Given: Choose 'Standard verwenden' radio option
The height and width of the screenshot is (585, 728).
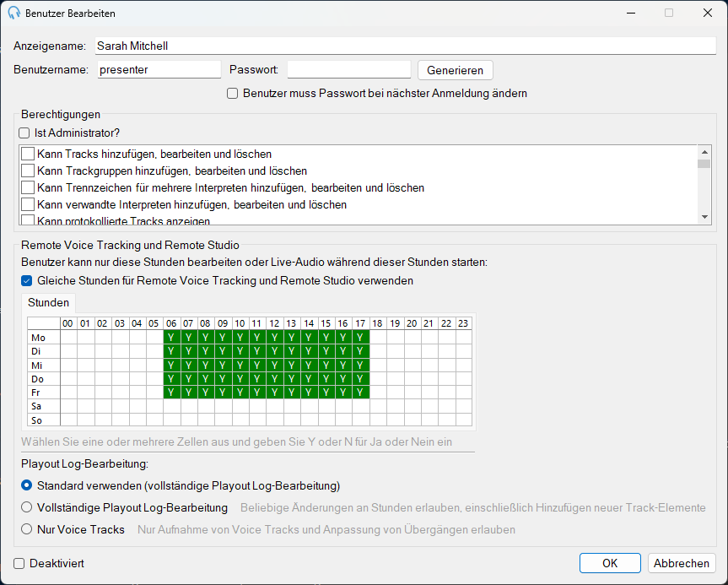Looking at the screenshot, I should tap(27, 485).
